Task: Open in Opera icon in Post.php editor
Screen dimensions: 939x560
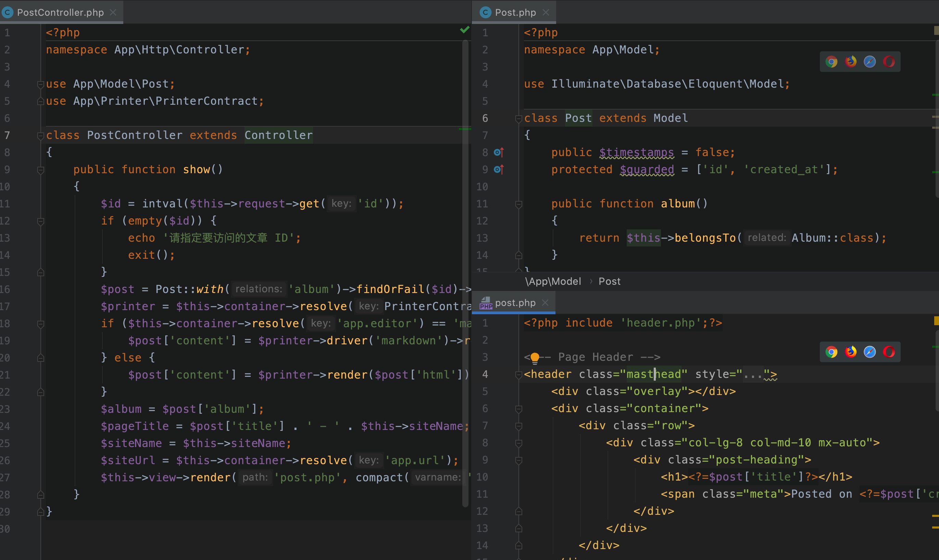Action: pos(889,62)
